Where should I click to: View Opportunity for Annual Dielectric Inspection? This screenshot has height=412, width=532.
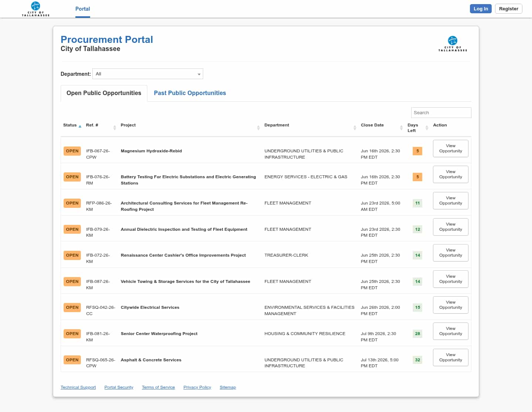click(x=451, y=227)
